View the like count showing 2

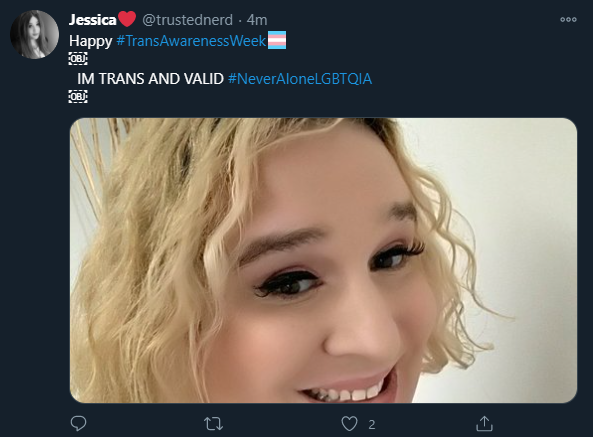click(372, 425)
